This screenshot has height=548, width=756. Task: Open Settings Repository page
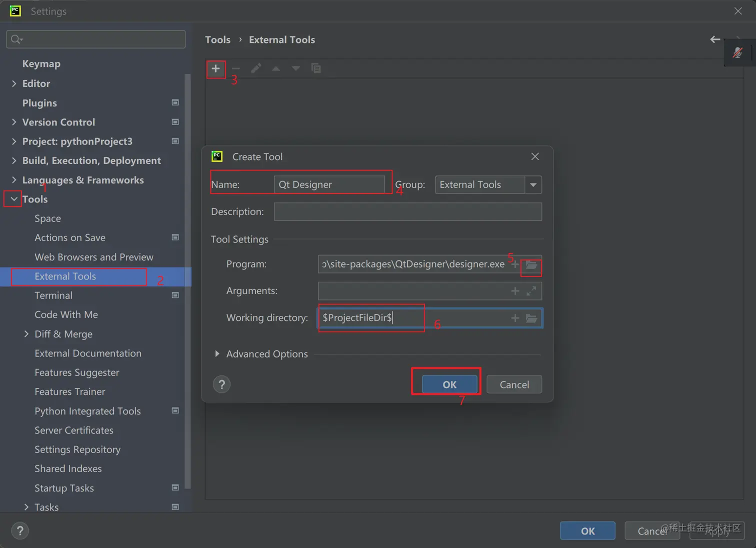[x=77, y=449]
